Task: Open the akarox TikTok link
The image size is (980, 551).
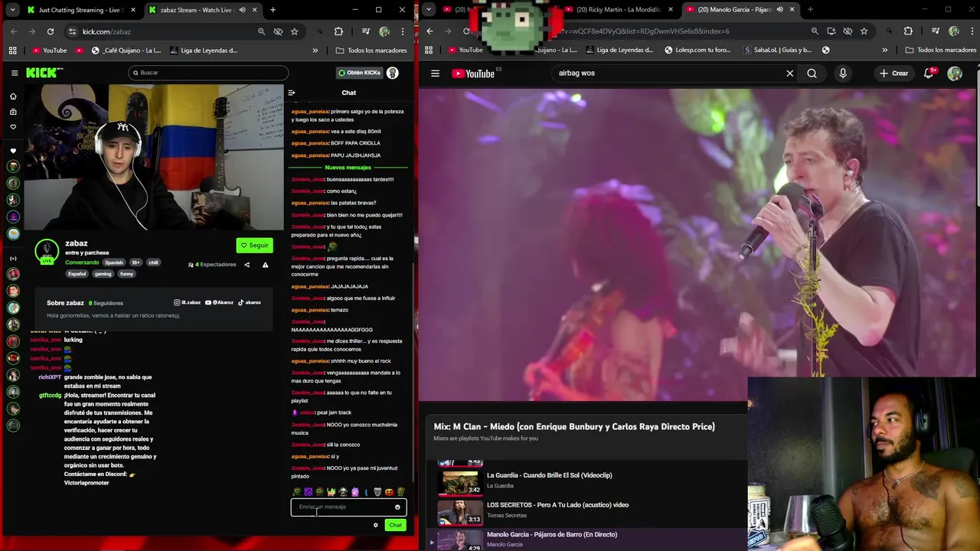Action: [250, 302]
